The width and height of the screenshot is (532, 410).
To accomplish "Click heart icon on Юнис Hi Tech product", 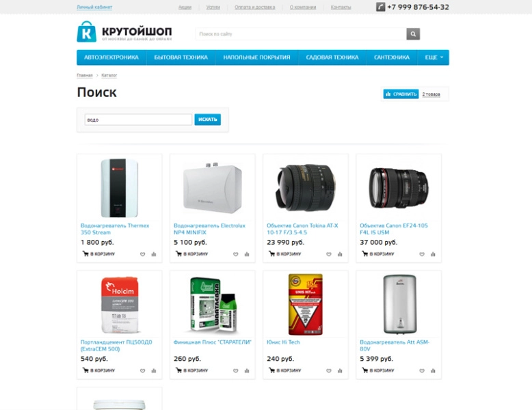I will coord(329,370).
